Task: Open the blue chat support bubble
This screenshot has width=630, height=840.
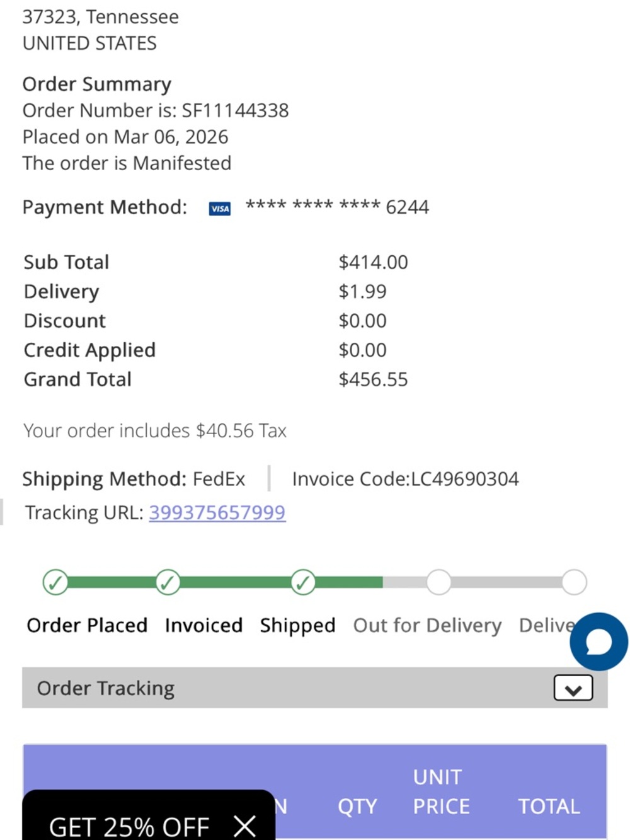Action: coord(598,642)
